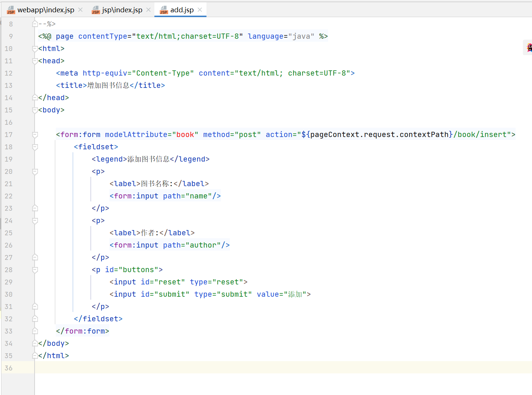
Task: Click the title text 增加图书信息
Action: (108, 86)
